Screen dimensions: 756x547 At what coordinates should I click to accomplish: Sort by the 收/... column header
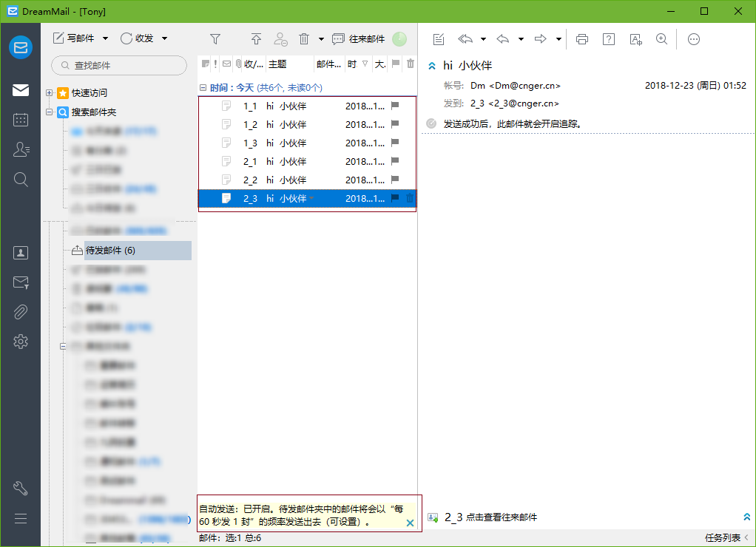[x=254, y=64]
